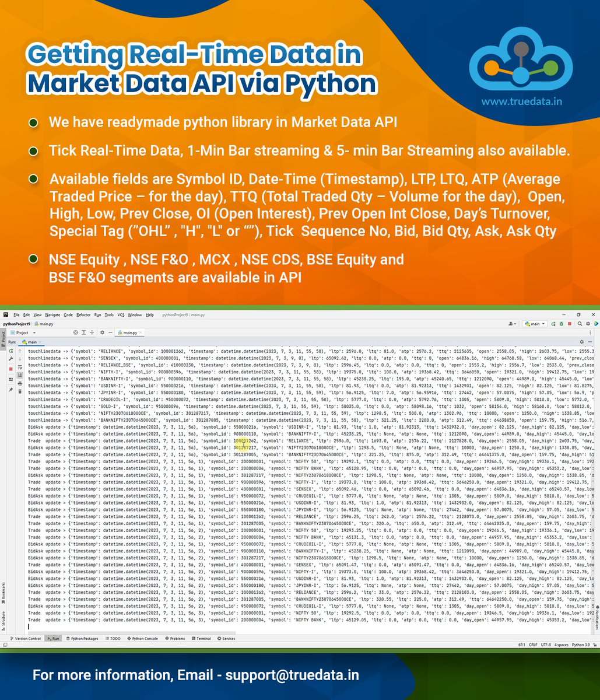Image resolution: width=600 pixels, height=700 pixels.
Task: Open the Edit menu
Action: coord(26,315)
